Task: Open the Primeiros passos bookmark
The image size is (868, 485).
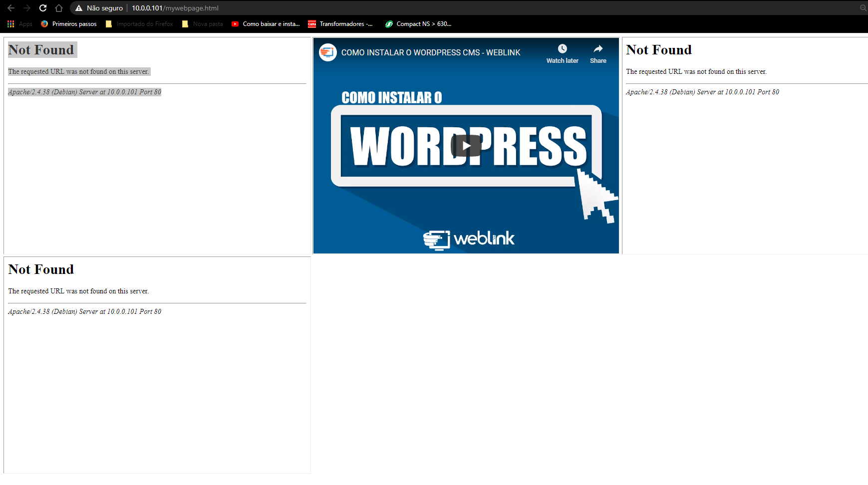Action: tap(69, 24)
